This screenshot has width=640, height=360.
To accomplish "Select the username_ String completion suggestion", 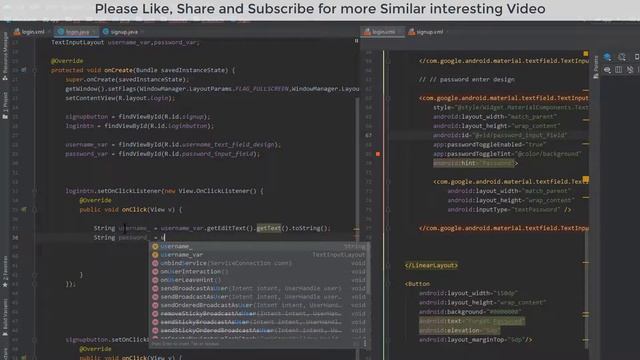I will coord(259,246).
